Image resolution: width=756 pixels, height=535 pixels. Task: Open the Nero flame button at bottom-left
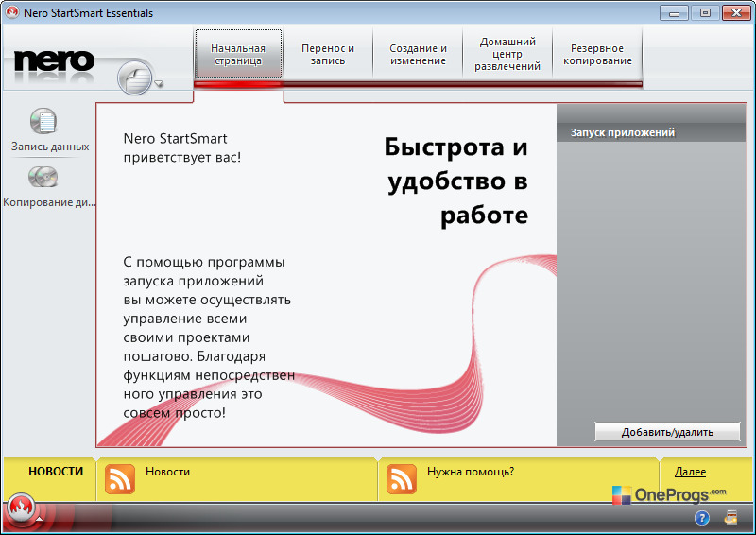(20, 508)
